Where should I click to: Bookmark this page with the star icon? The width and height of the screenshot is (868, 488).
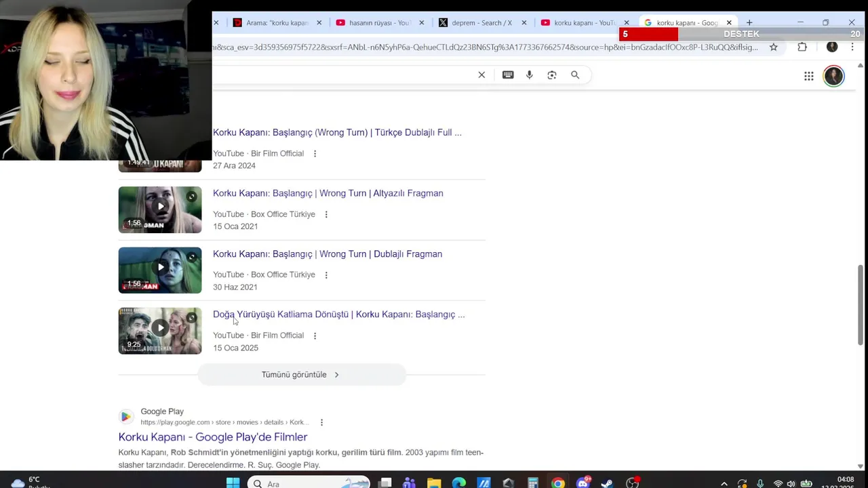[773, 47]
